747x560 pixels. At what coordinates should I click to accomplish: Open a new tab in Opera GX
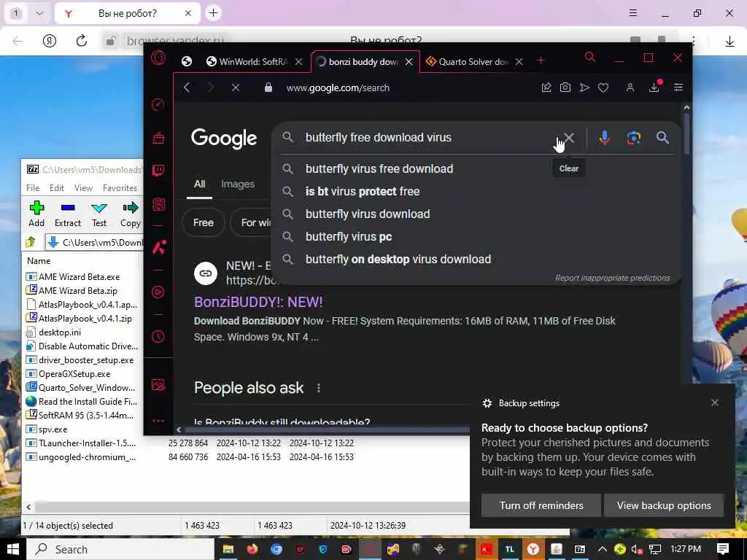(541, 61)
